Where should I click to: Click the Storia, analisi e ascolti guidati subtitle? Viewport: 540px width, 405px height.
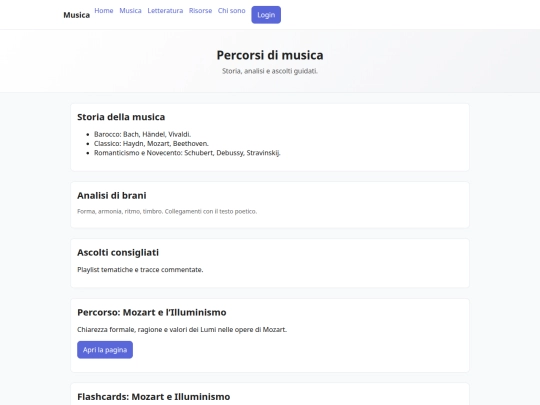tap(270, 71)
